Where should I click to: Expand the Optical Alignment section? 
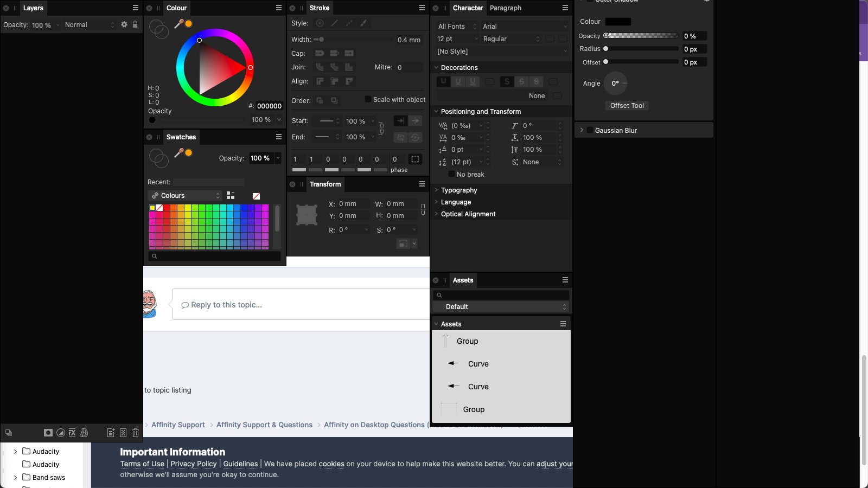[436, 214]
